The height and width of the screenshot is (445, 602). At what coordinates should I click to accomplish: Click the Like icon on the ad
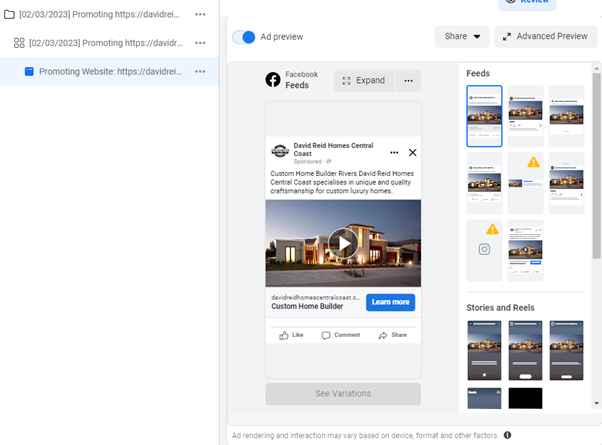[291, 335]
